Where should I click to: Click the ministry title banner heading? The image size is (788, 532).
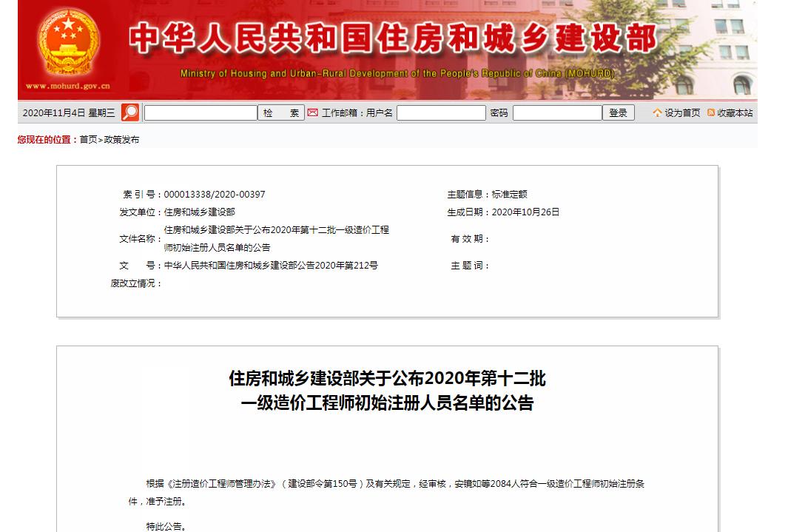[393, 39]
